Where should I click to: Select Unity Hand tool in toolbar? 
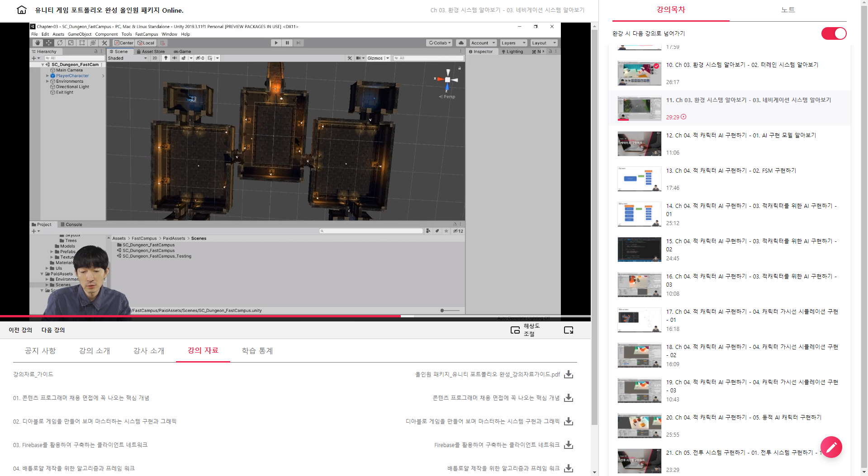[x=38, y=43]
